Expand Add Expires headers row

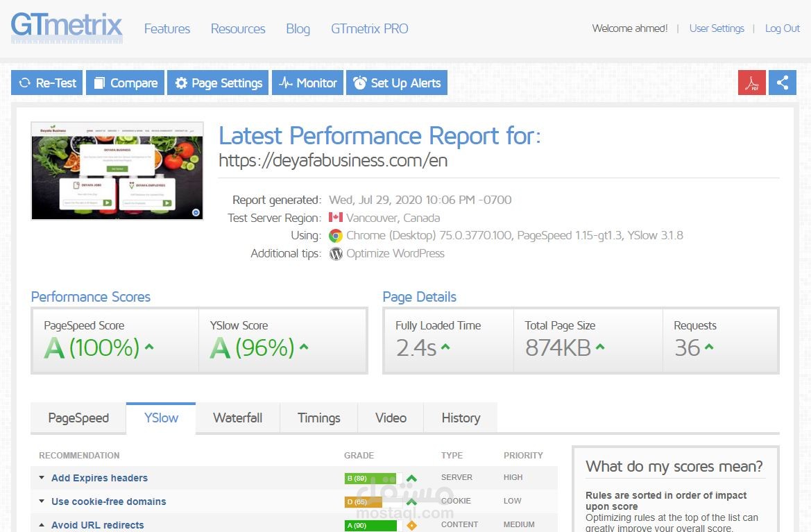42,478
